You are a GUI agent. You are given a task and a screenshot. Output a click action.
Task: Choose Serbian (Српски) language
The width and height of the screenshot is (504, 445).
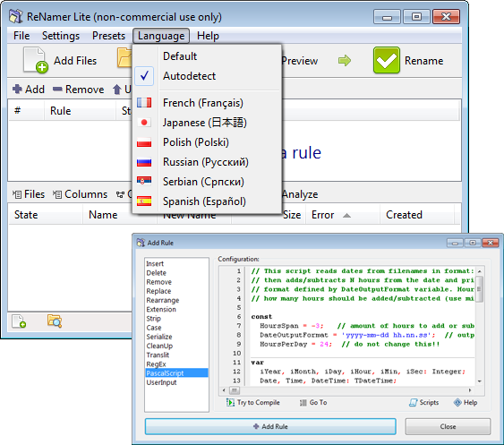207,182
